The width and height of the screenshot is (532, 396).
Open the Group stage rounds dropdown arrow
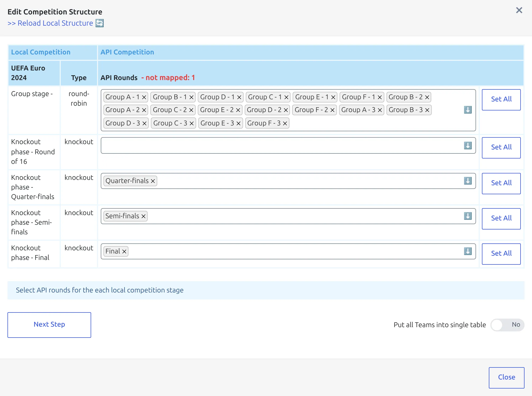pyautogui.click(x=468, y=110)
